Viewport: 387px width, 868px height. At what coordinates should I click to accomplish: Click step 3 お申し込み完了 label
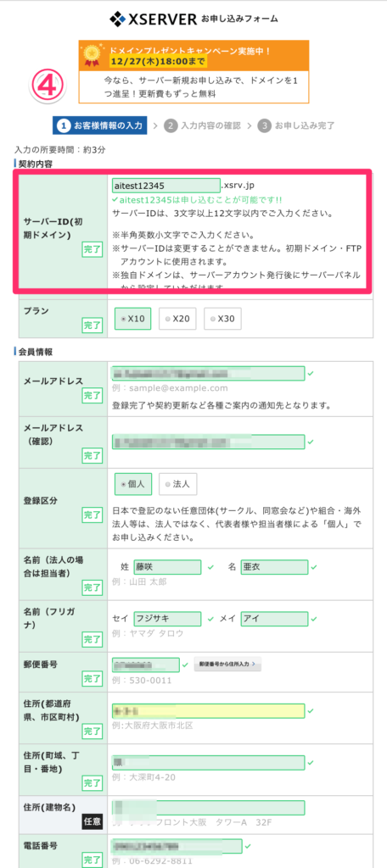pyautogui.click(x=296, y=125)
